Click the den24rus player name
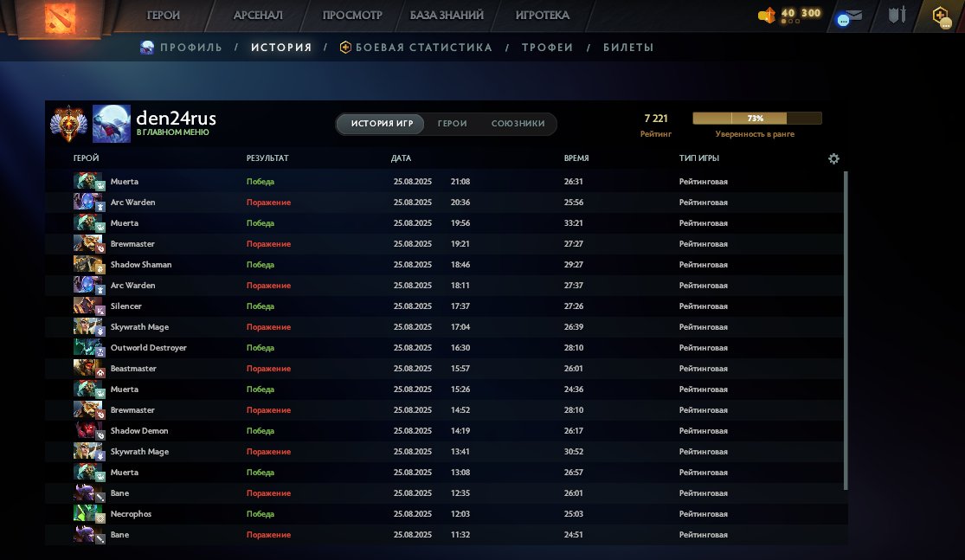965x560 pixels. click(176, 117)
